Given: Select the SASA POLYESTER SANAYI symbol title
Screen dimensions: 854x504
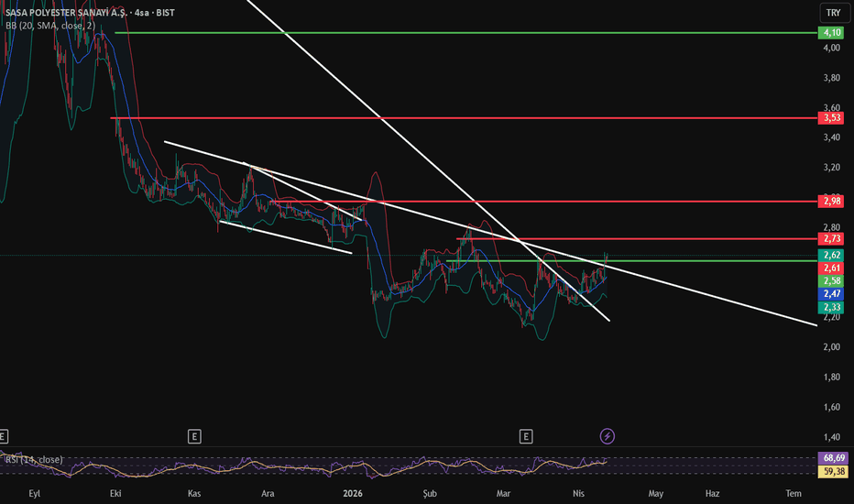Looking at the screenshot, I should [x=90, y=13].
